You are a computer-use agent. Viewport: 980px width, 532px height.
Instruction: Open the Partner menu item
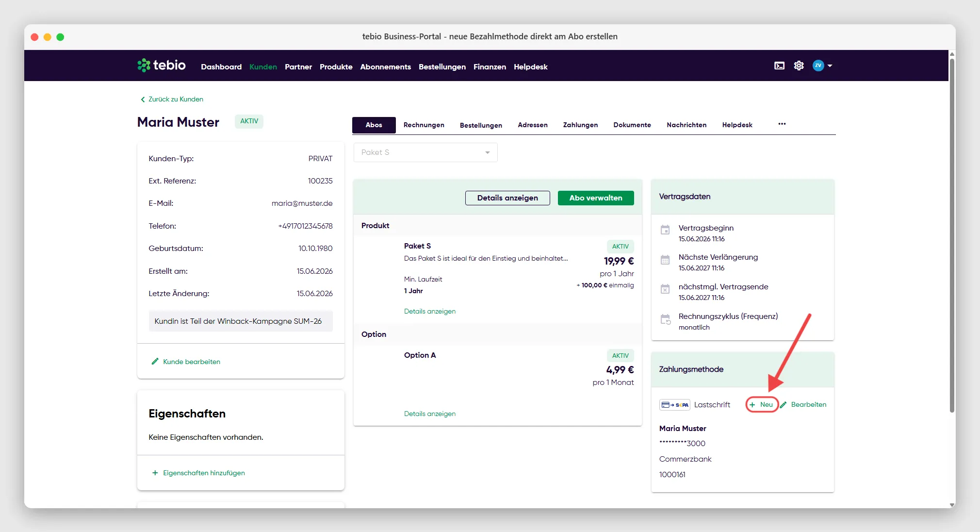point(298,66)
